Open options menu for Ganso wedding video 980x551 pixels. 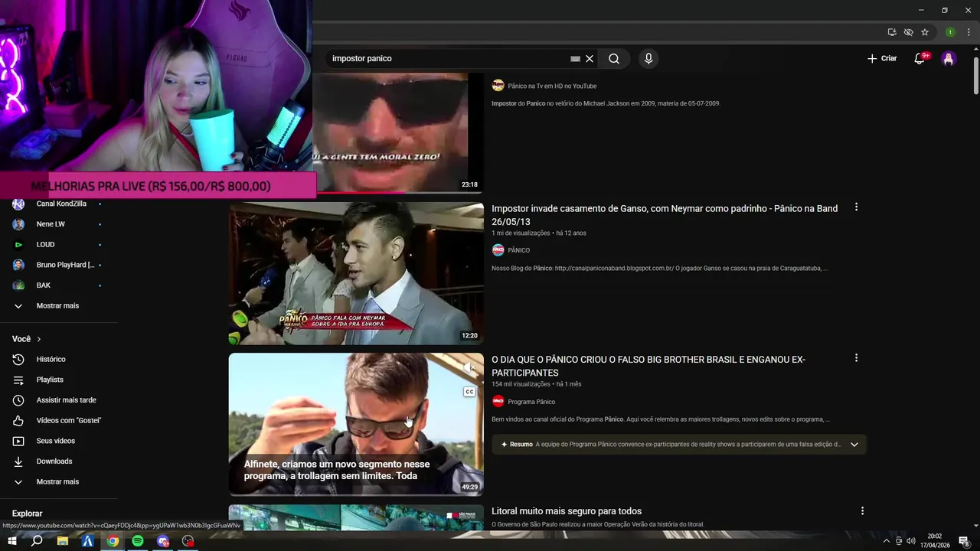856,207
